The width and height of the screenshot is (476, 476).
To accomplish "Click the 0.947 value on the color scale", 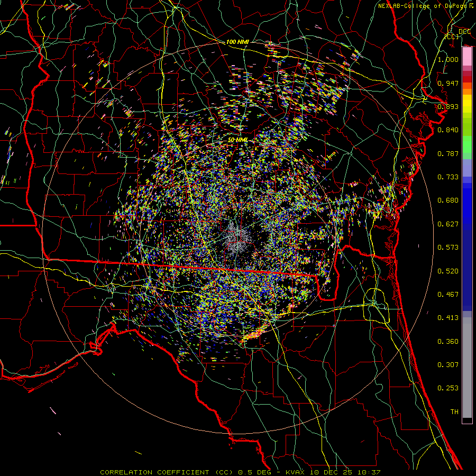I will [x=448, y=83].
